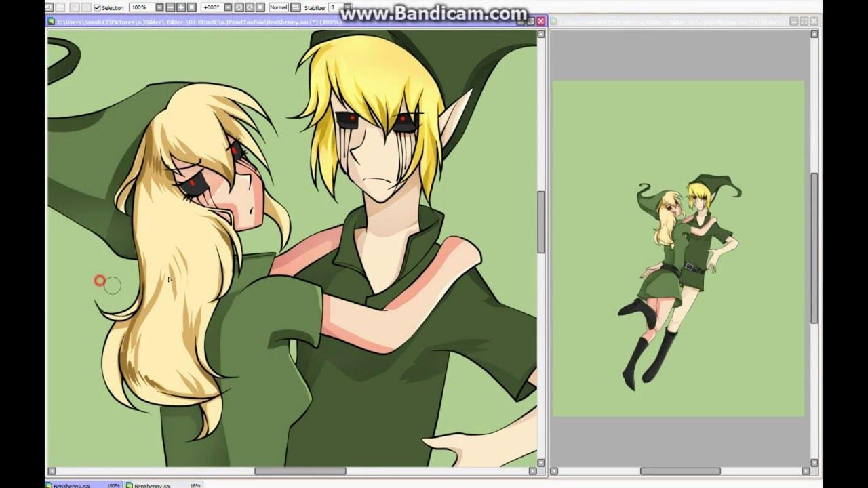868x488 pixels.
Task: Click second window horizontal scrollbar thumb
Action: pyautogui.click(x=680, y=471)
